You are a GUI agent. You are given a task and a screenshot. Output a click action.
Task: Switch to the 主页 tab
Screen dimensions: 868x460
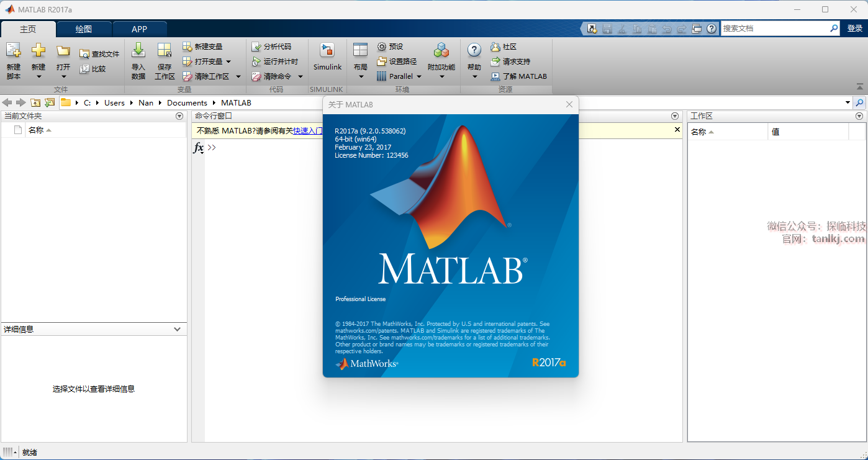[x=28, y=29]
